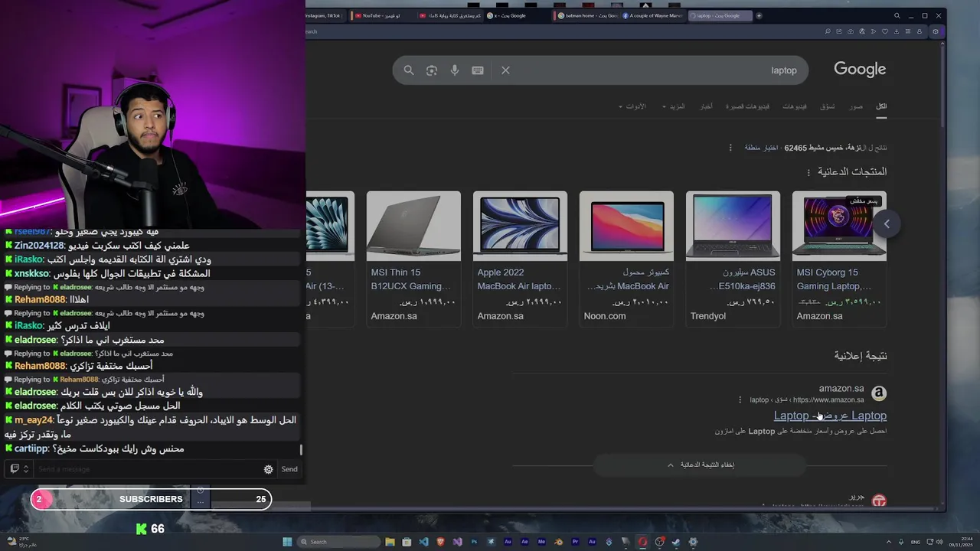The width and height of the screenshot is (980, 551).
Task: Open chat settings gear icon
Action: (268, 469)
